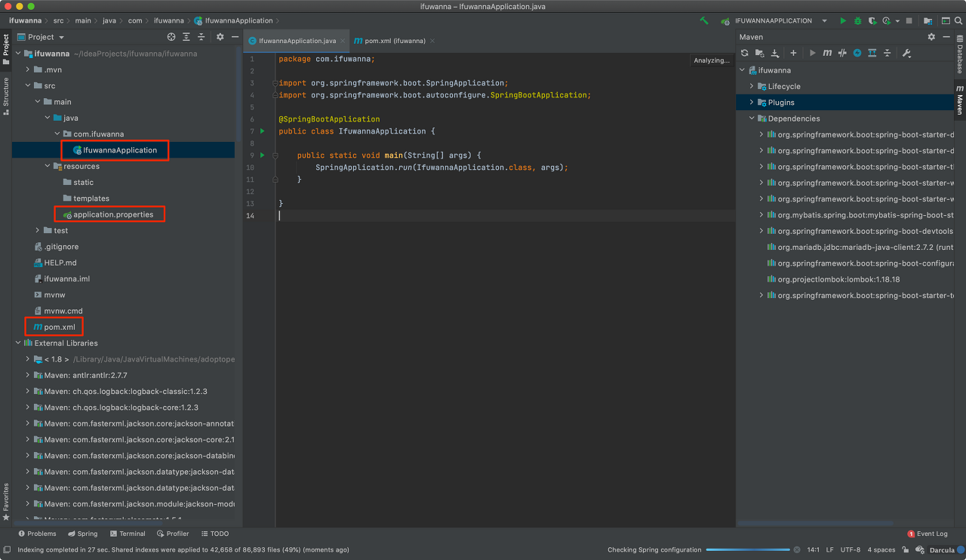Click the Build Project hammer icon

(704, 21)
